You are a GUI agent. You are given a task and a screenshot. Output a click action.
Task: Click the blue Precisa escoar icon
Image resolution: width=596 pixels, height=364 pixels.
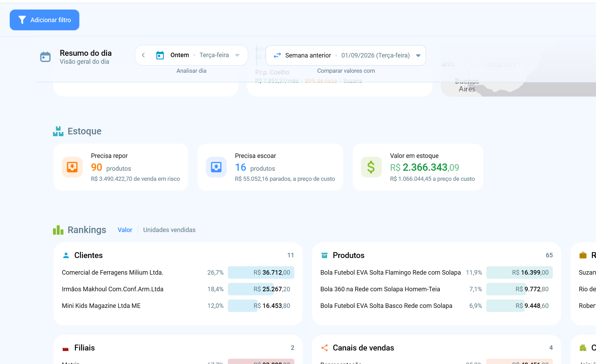216,167
